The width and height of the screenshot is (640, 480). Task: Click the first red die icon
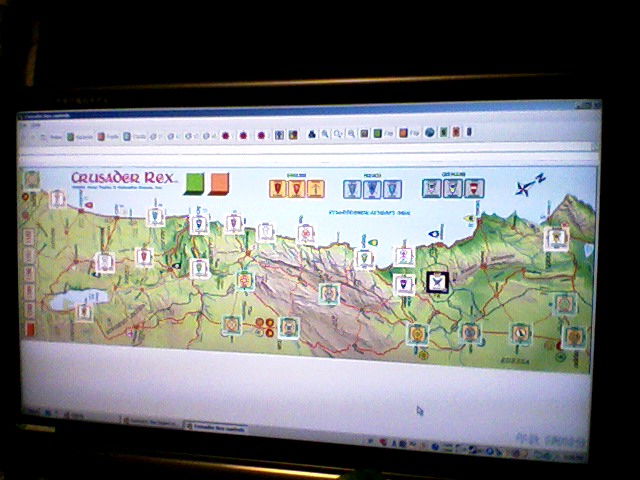pyautogui.click(x=226, y=136)
